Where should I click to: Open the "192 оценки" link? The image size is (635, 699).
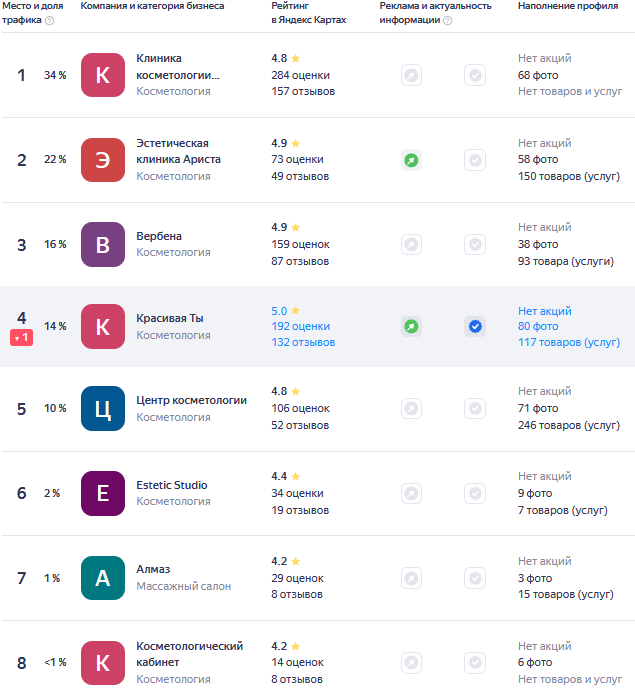click(301, 326)
